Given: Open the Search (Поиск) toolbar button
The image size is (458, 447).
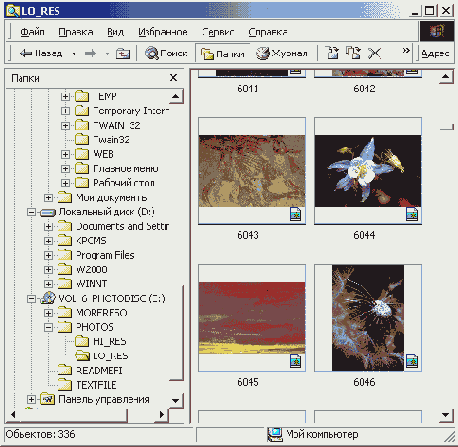Looking at the screenshot, I should tap(166, 53).
